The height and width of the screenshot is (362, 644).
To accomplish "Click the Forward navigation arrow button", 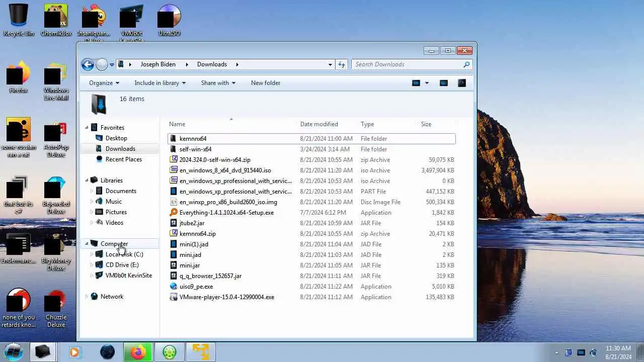I will point(102,64).
